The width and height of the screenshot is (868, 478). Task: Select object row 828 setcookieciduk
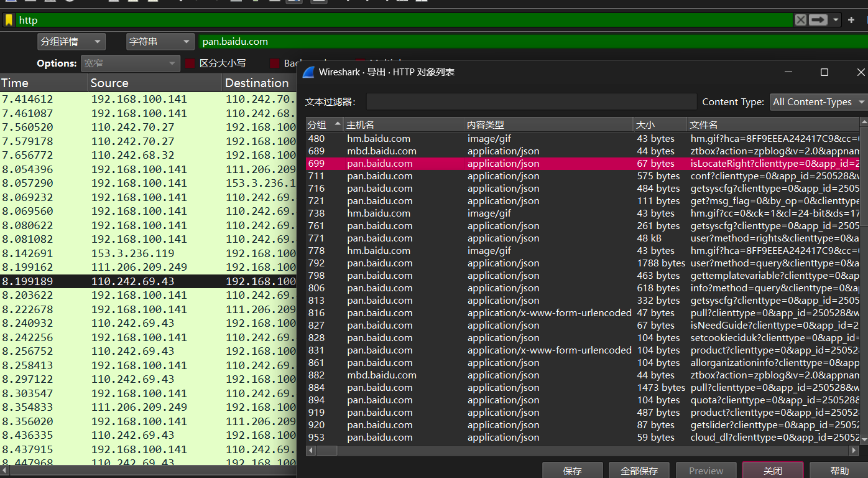pos(582,337)
